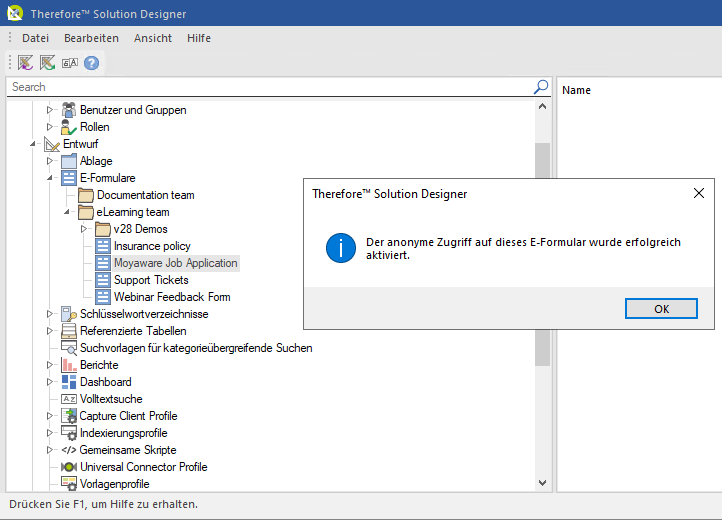Screen dimensions: 722x520
Task: Click the Ablage folder icon
Action: 69,161
